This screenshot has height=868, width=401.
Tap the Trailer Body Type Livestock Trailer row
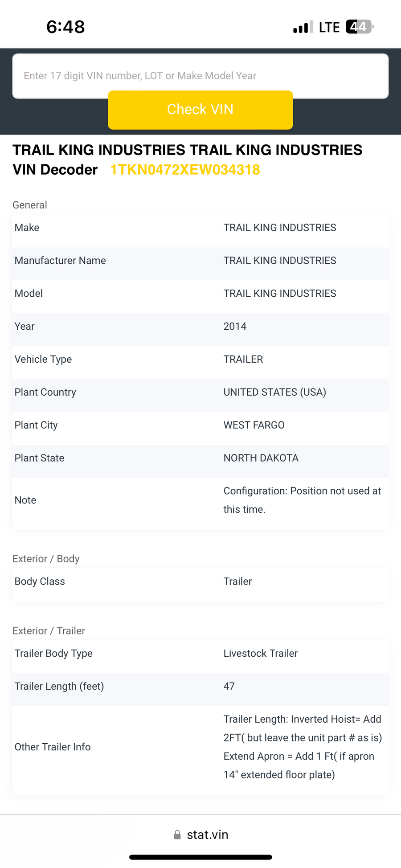tap(200, 653)
